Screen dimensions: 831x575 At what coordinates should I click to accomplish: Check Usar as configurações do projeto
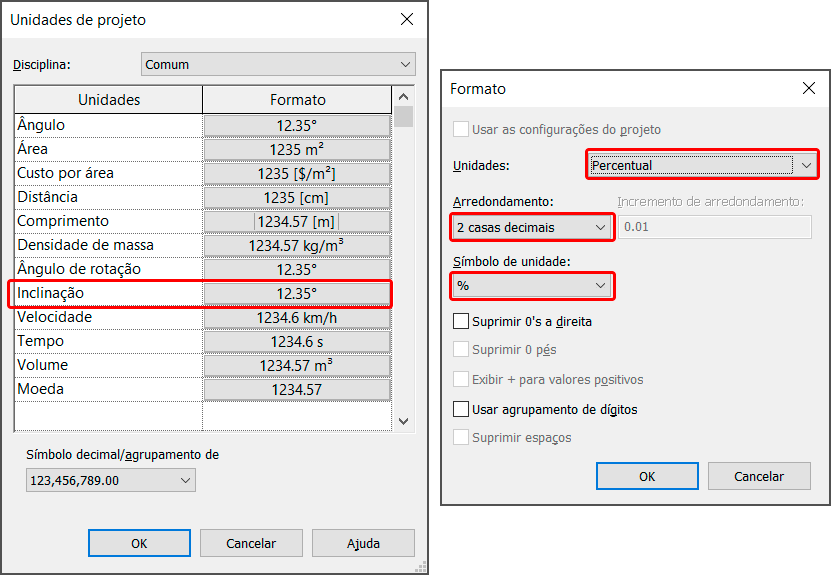[461, 130]
